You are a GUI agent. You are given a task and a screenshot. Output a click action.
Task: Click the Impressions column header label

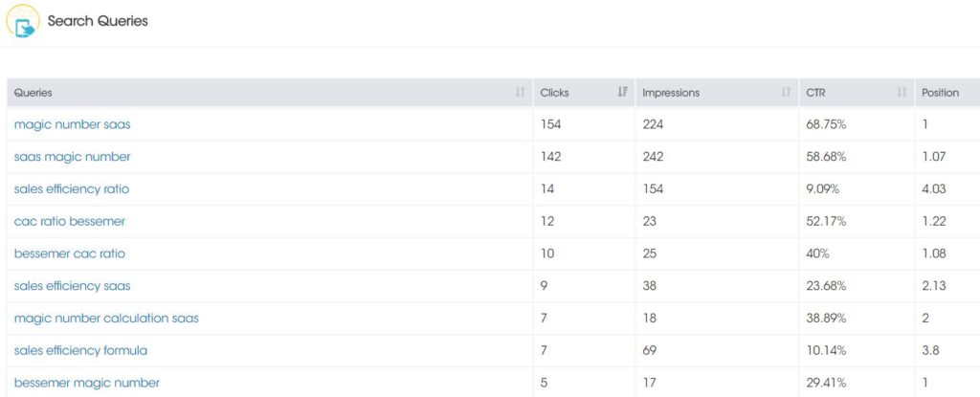pos(671,93)
